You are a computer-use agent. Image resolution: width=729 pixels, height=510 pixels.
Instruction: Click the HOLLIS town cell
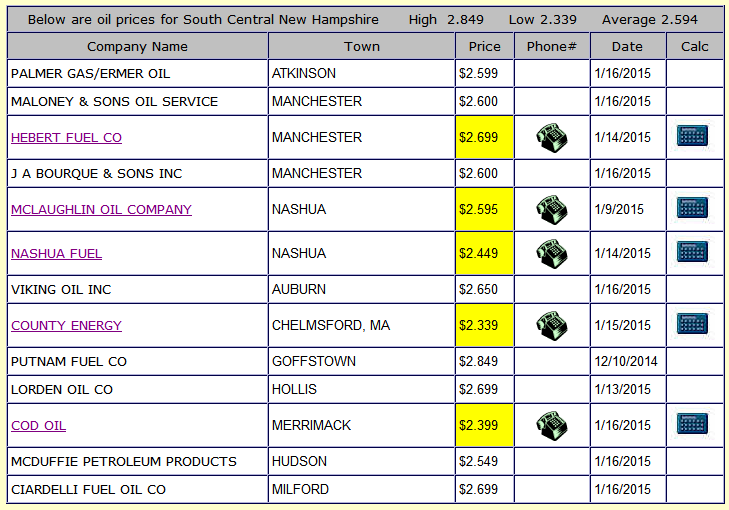coord(361,389)
